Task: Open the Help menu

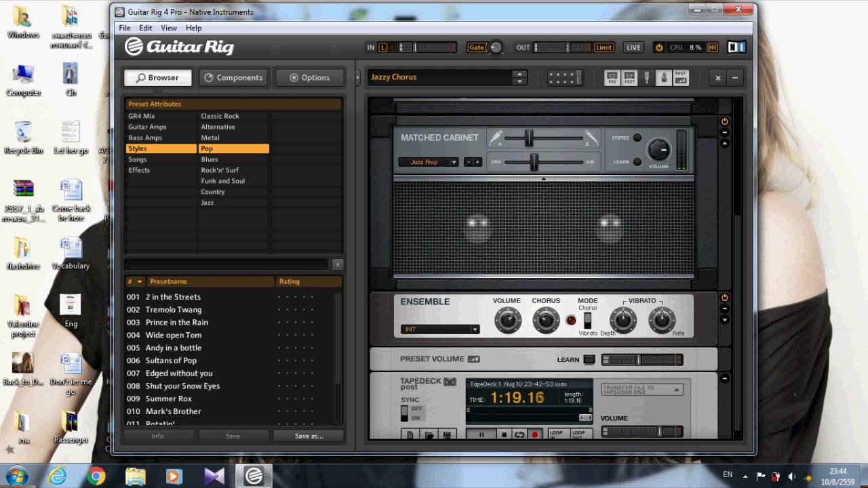Action: [194, 28]
